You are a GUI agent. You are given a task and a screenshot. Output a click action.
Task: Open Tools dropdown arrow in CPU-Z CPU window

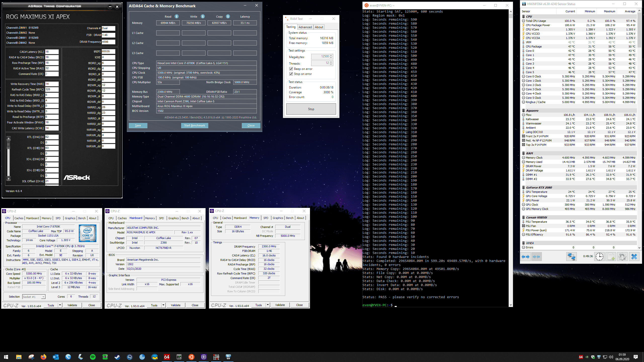click(x=60, y=305)
